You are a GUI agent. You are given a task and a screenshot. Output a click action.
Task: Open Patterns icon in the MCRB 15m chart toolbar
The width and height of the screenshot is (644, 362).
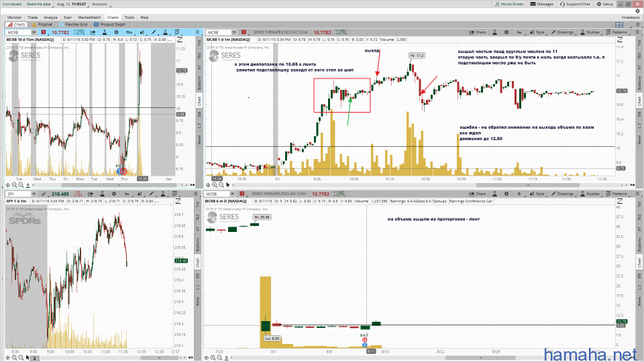coord(177,32)
